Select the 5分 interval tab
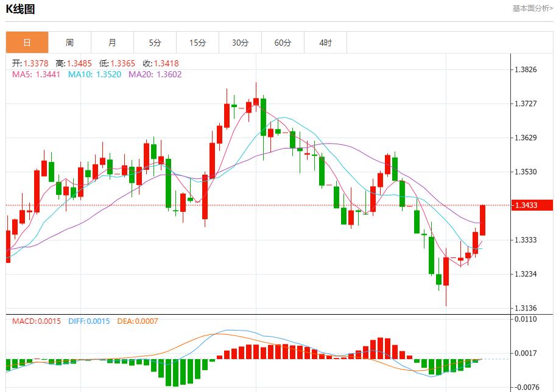Viewport: 556px width, 392px height. 154,43
